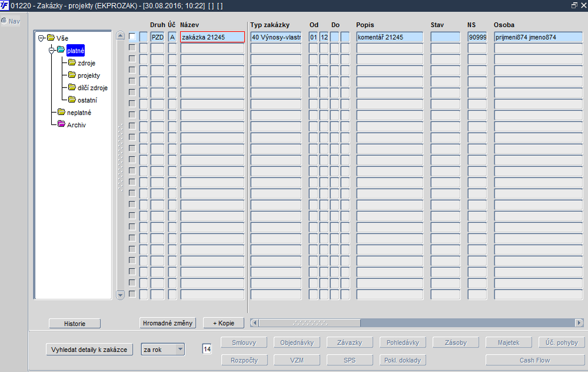
Task: Click the horizontal scrollbar thumb
Action: point(310,323)
